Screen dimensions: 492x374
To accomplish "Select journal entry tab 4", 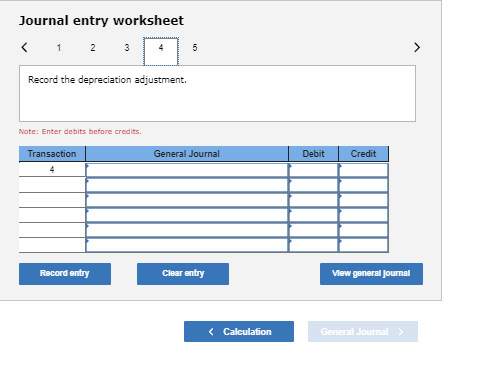I will (161, 51).
